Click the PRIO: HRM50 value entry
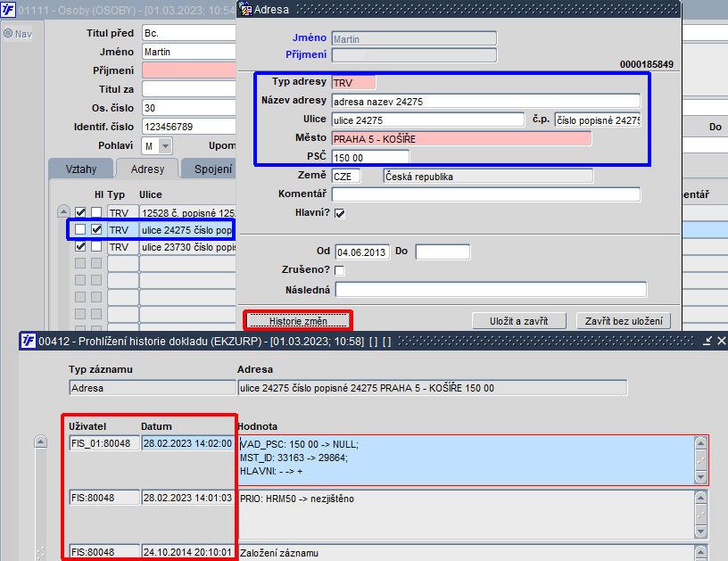 point(466,515)
